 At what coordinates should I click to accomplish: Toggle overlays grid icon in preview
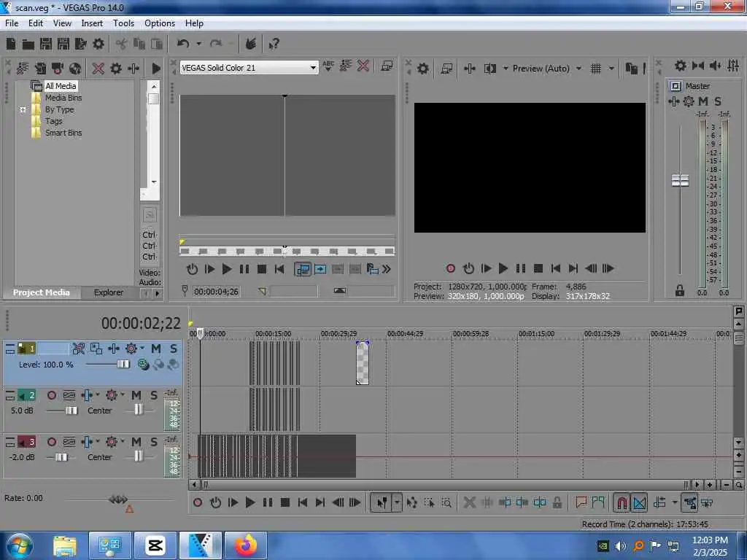595,69
